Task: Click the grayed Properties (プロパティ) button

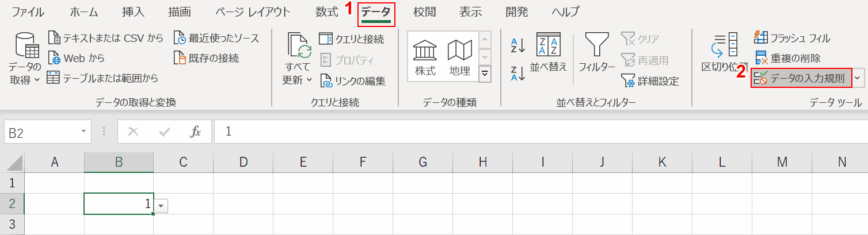Action: (346, 60)
